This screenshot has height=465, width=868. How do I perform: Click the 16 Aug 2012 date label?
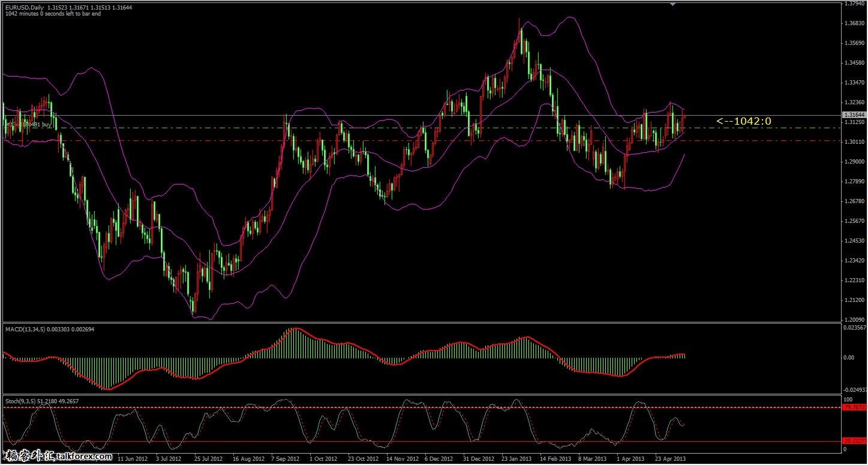248,459
